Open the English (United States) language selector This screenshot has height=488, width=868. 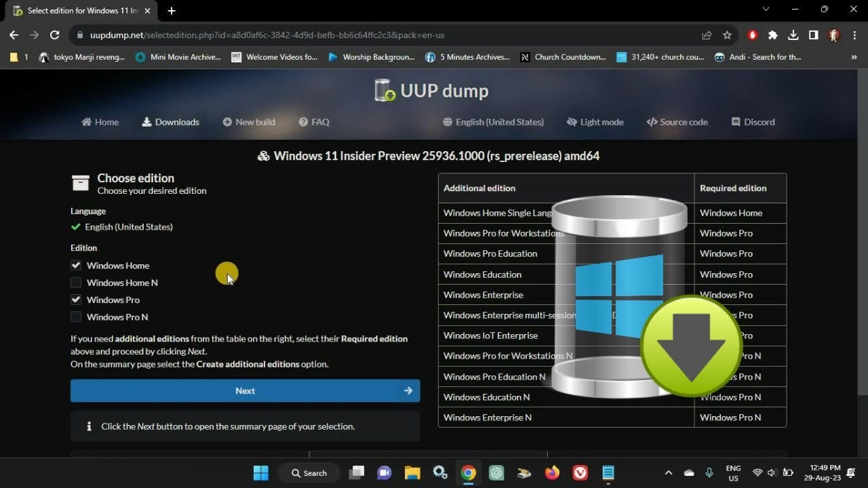pyautogui.click(x=493, y=122)
